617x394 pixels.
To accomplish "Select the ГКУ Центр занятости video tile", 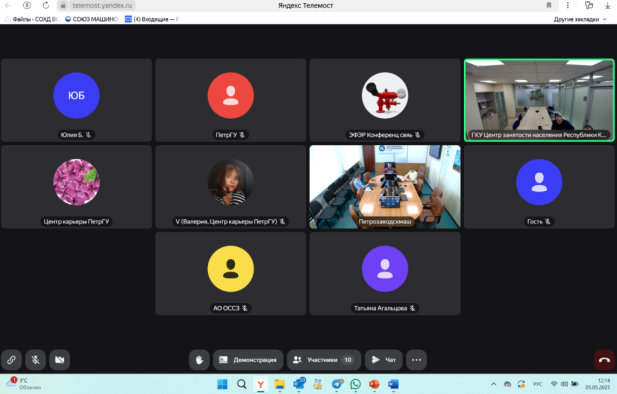I will (x=539, y=100).
